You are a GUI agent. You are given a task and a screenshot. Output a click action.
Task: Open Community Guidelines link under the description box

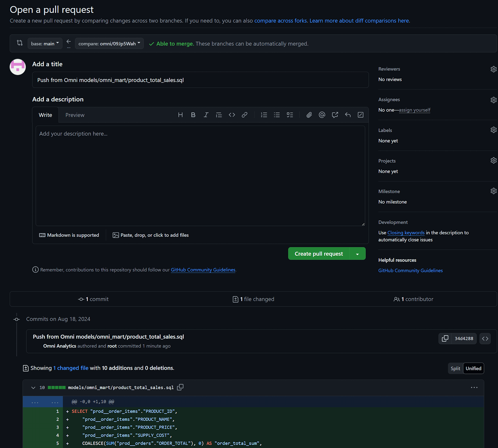click(203, 270)
